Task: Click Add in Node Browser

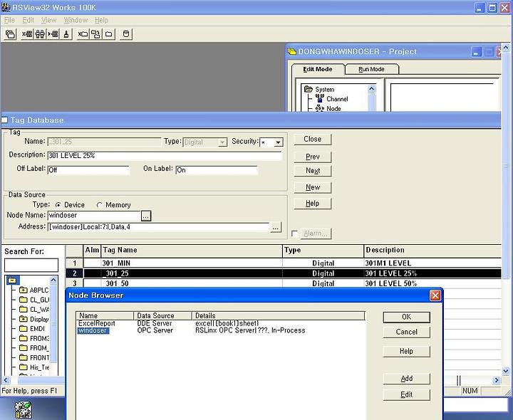Action: coord(406,379)
